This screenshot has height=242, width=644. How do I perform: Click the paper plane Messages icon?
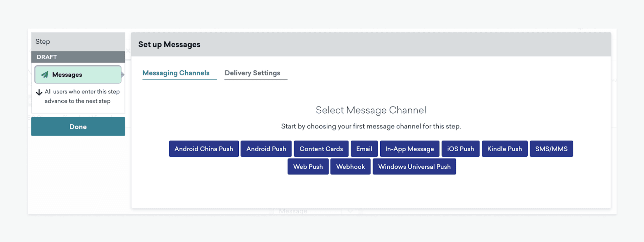coord(45,75)
